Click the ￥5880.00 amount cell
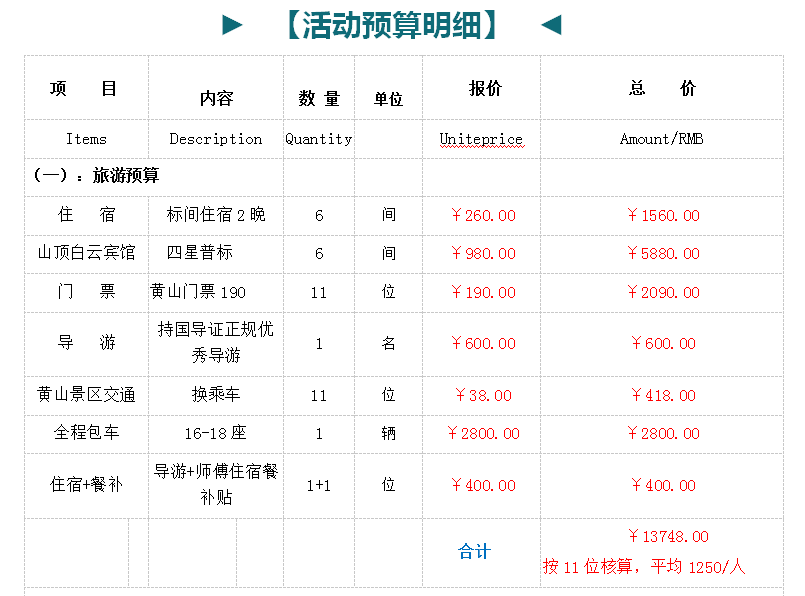Image resolution: width=805 pixels, height=596 pixels. (663, 253)
